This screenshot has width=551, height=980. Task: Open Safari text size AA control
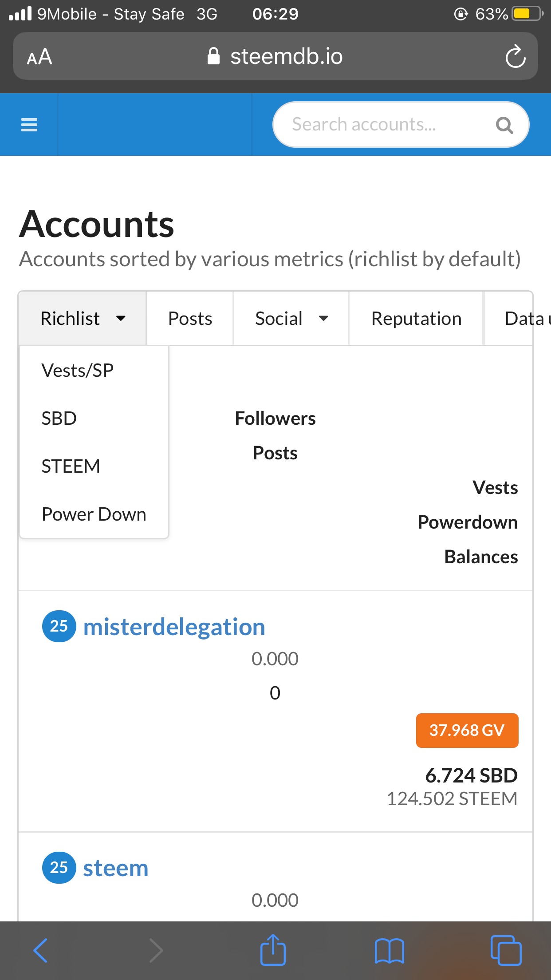pos(39,57)
